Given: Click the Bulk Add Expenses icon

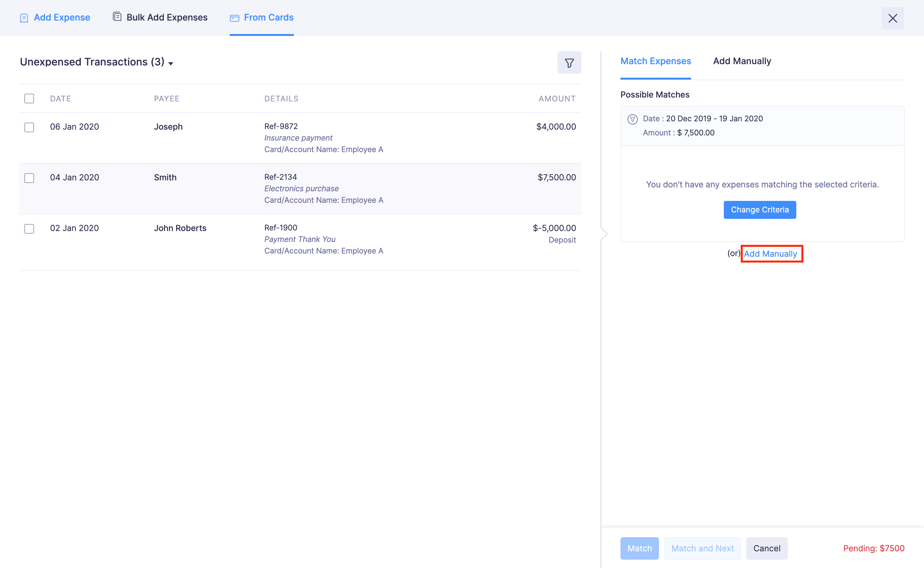Looking at the screenshot, I should (116, 17).
